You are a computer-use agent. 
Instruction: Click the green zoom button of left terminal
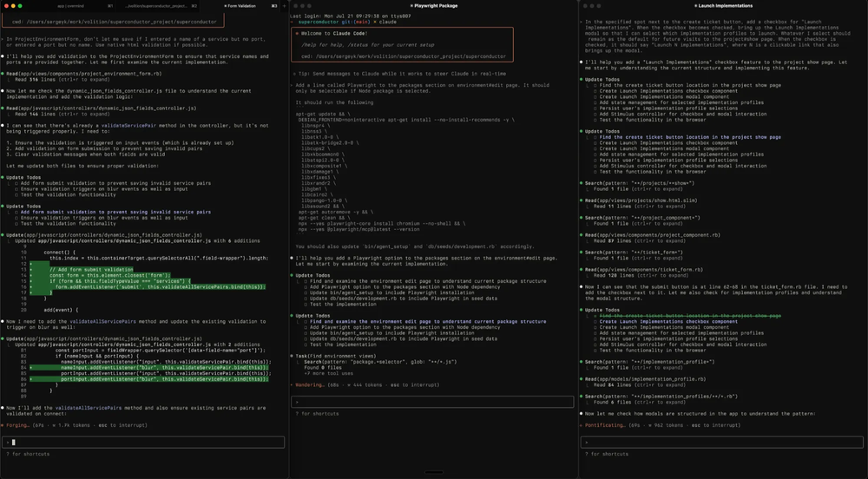pos(20,6)
